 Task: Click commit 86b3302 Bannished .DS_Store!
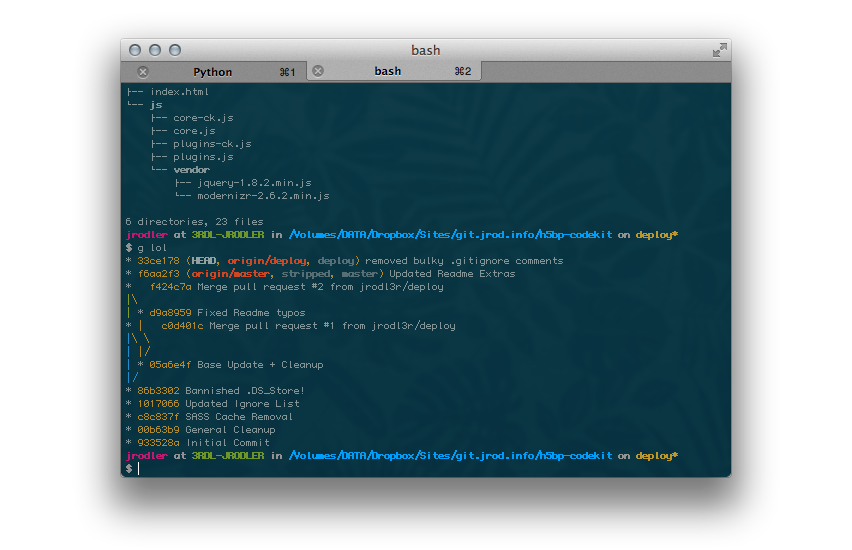pos(221,391)
